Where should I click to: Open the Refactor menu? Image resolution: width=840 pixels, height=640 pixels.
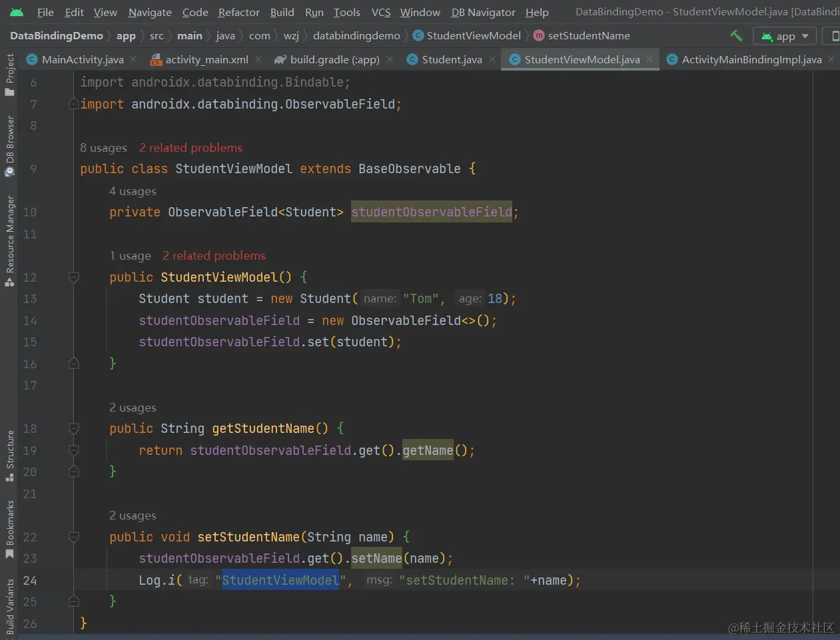click(x=238, y=12)
